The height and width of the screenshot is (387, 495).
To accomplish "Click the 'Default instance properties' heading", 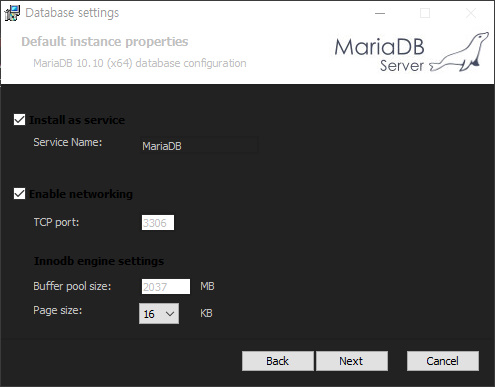I will point(105,42).
